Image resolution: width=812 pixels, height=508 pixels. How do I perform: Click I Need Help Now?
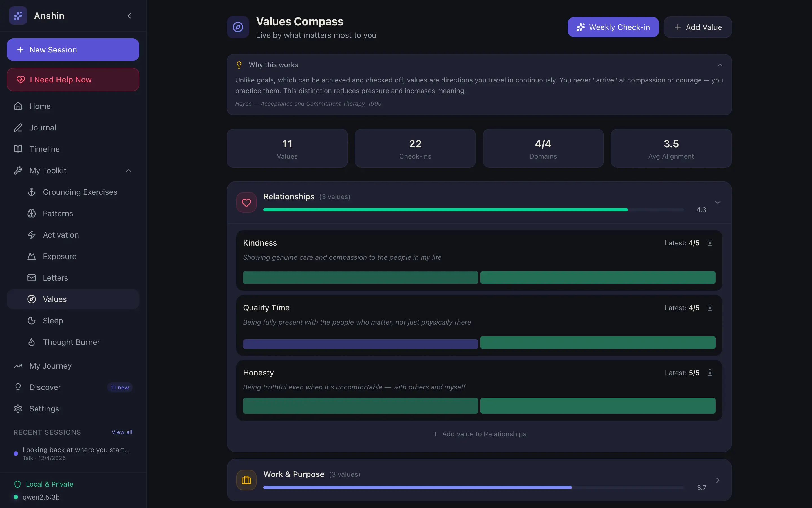(x=73, y=80)
